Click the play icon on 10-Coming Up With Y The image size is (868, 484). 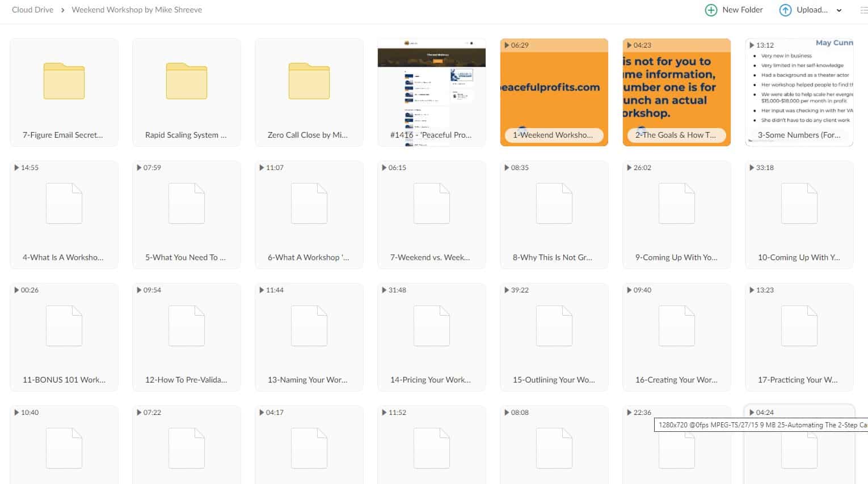point(752,167)
